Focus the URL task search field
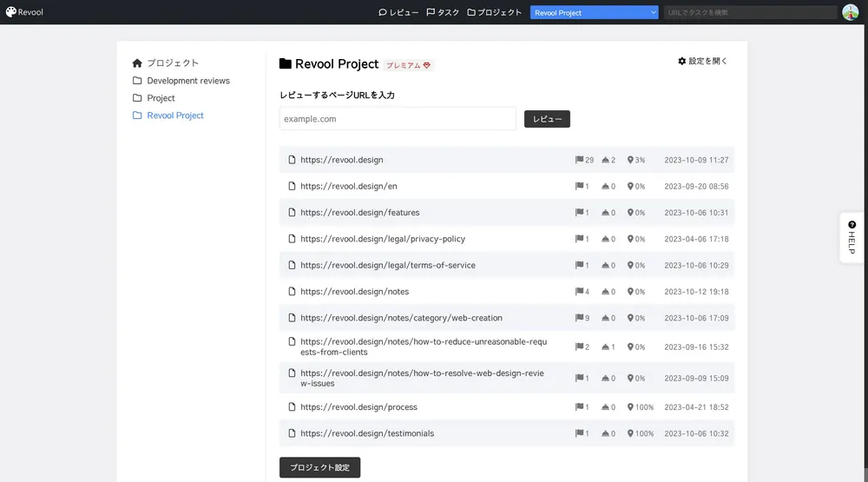Image resolution: width=868 pixels, height=482 pixels. (x=750, y=12)
